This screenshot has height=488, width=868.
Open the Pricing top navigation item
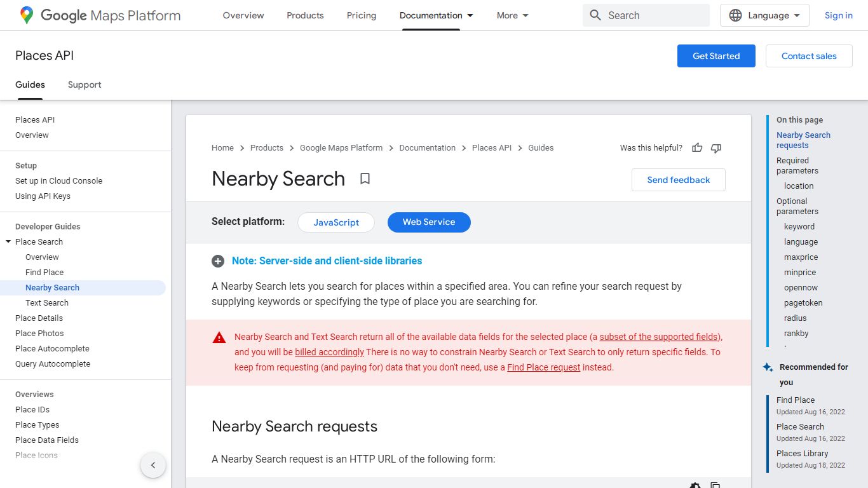pyautogui.click(x=362, y=15)
